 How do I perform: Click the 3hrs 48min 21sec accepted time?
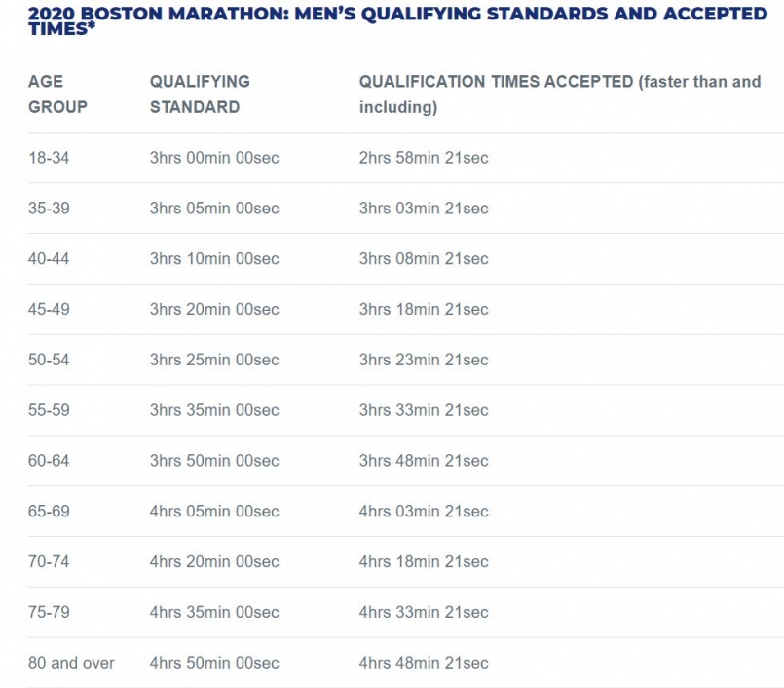pyautogui.click(x=424, y=461)
